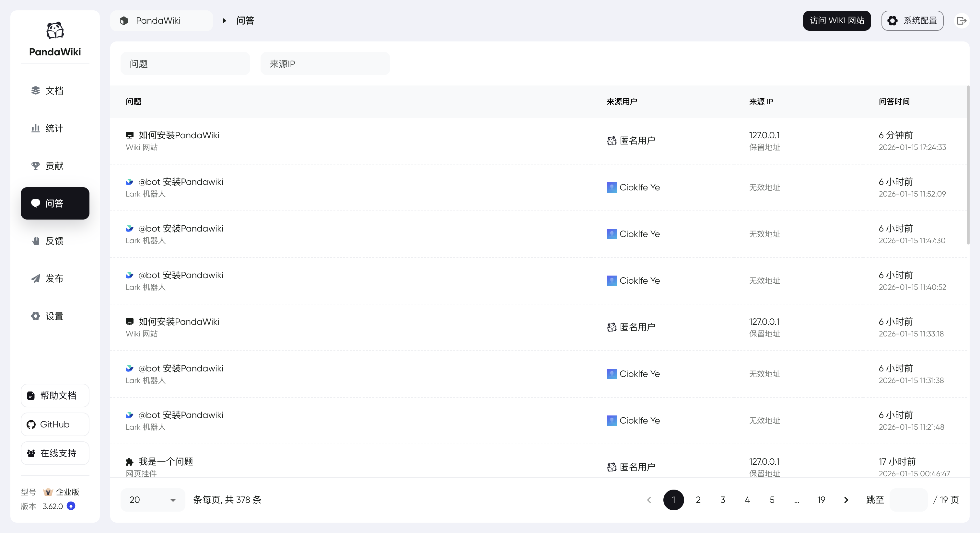Image resolution: width=980 pixels, height=533 pixels.
Task: Select the 文档 icon in the sidebar
Action: coord(35,90)
